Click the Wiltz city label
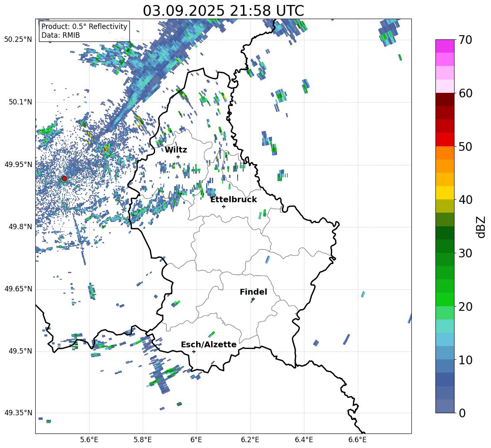Screen dimensions: 491x448 click(176, 150)
